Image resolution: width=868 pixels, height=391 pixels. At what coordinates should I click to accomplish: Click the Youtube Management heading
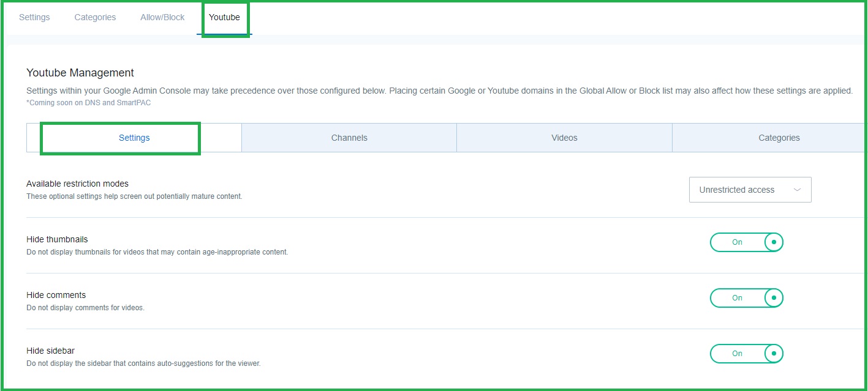click(80, 73)
